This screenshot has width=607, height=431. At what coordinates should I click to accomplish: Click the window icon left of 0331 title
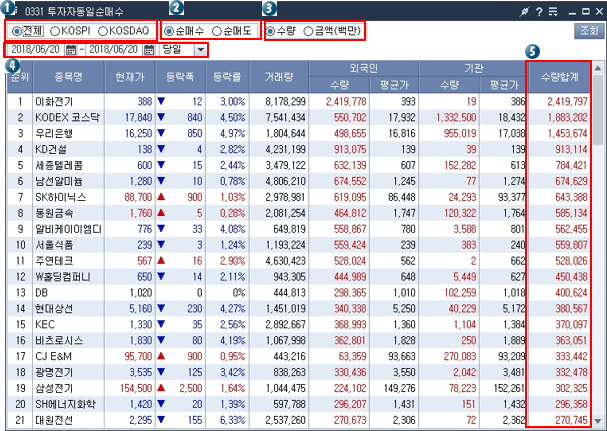[x=13, y=11]
